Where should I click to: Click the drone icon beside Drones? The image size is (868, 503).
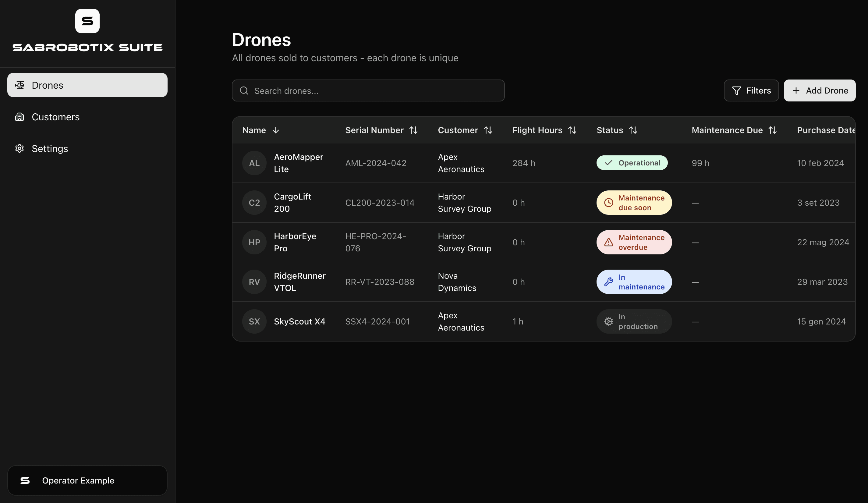[19, 85]
